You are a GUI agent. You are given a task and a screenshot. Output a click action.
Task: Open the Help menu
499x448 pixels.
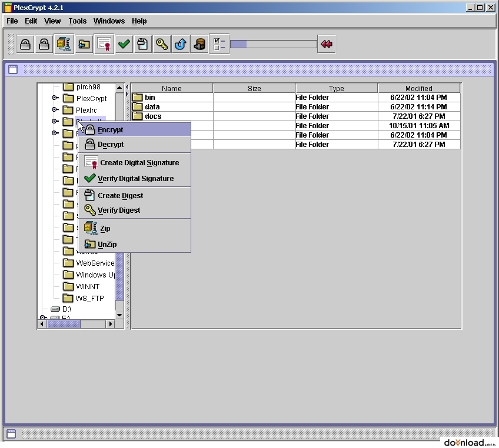[x=139, y=21]
